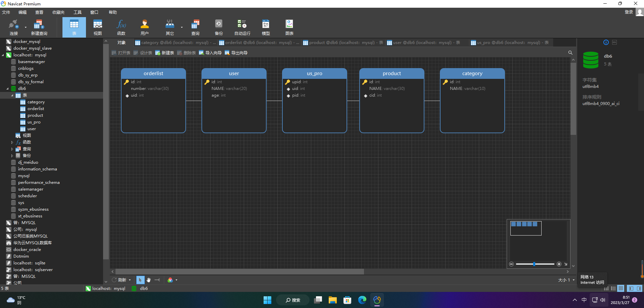This screenshot has width=644, height=308.
Task: Adjust the diagram zoom slider handle
Action: click(x=534, y=264)
